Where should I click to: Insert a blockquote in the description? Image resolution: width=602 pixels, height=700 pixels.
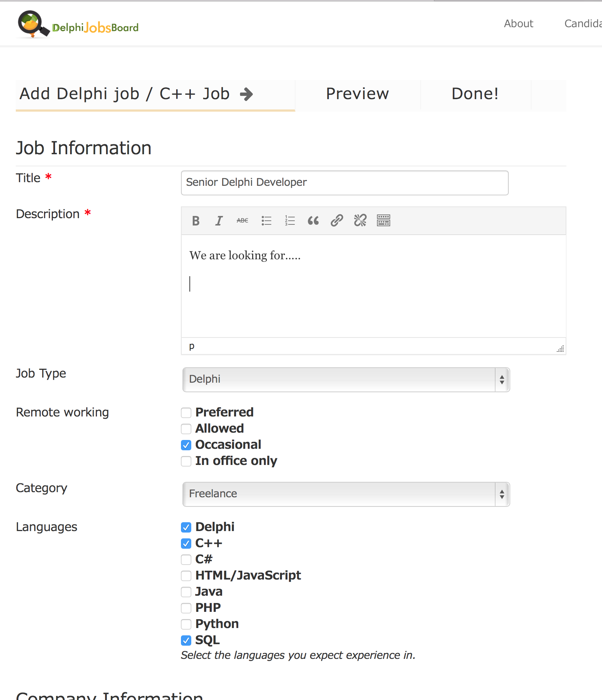(313, 220)
